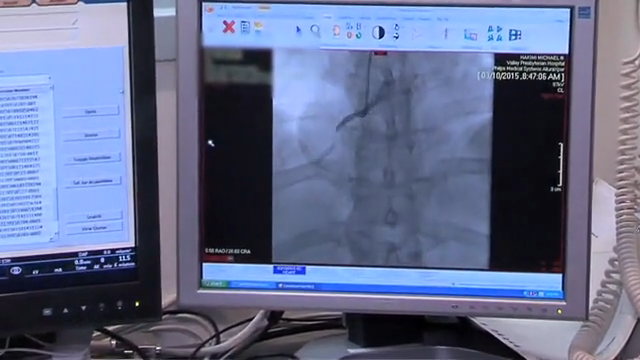This screenshot has height=360, width=640.
Task: Click the View Cluster button
Action: tap(94, 228)
